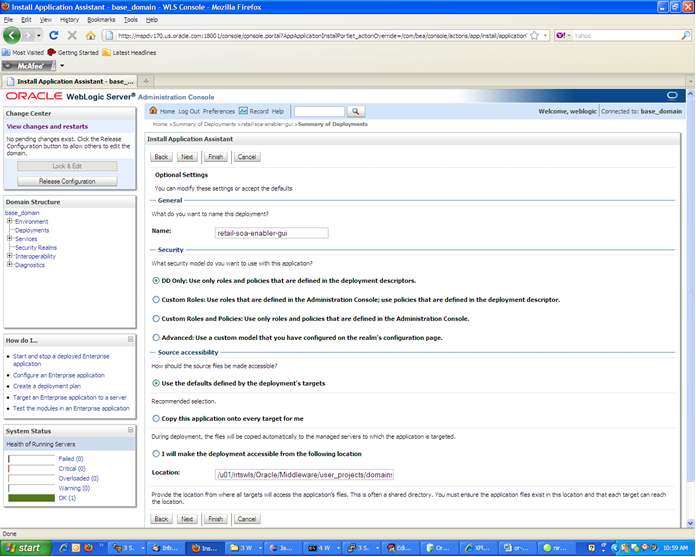This screenshot has width=696, height=557.
Task: Click the Yahoo search magnifier icon
Action: (686, 36)
